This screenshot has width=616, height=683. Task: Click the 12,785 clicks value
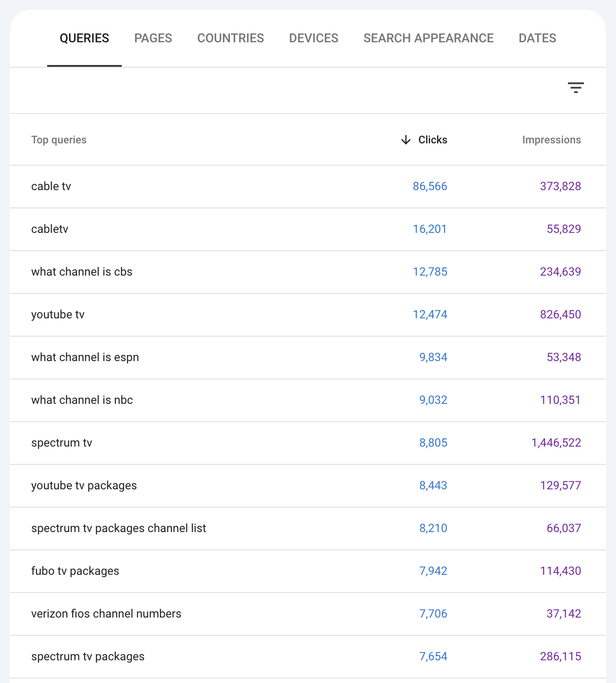coord(430,272)
